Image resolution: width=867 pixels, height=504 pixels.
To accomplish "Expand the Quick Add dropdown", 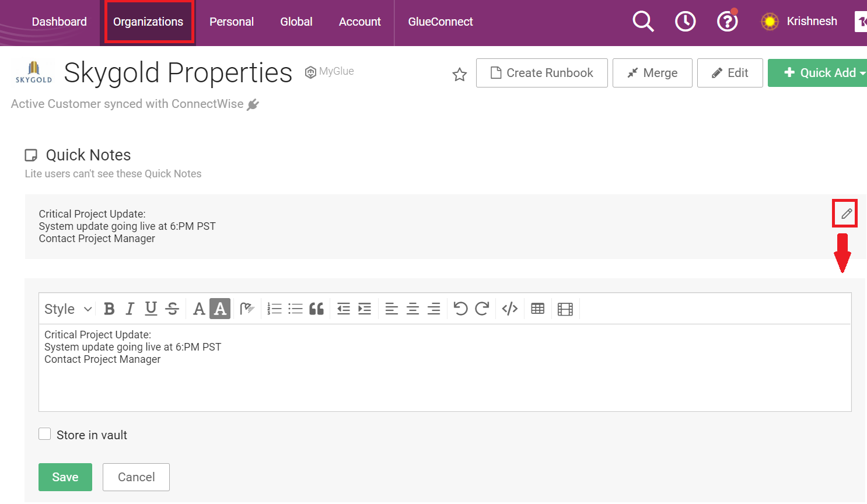I will (x=817, y=73).
